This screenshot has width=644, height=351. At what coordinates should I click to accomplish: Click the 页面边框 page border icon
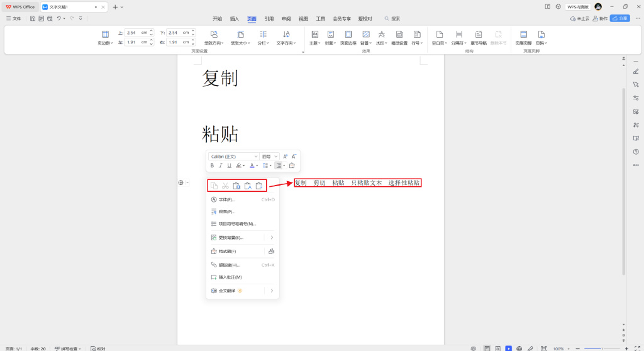tap(348, 35)
